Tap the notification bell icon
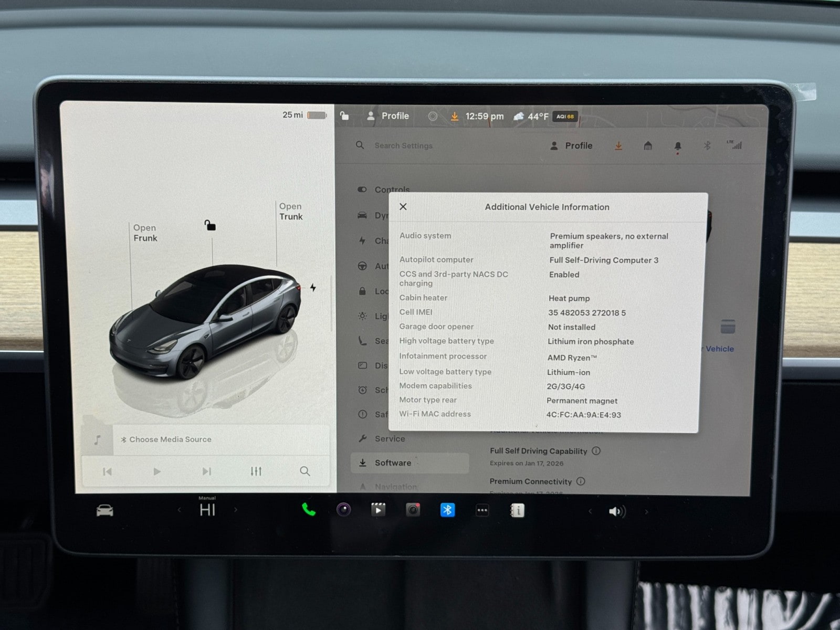 click(677, 146)
